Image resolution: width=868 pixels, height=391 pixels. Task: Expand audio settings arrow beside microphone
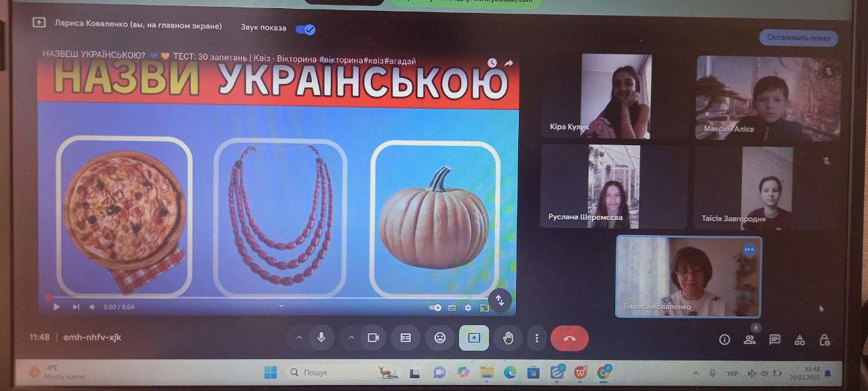point(299,337)
